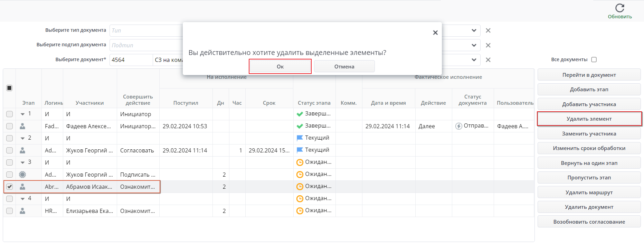Image resolution: width=644 pixels, height=243 pixels.
Task: Clear the document type field with X
Action: pyautogui.click(x=488, y=30)
